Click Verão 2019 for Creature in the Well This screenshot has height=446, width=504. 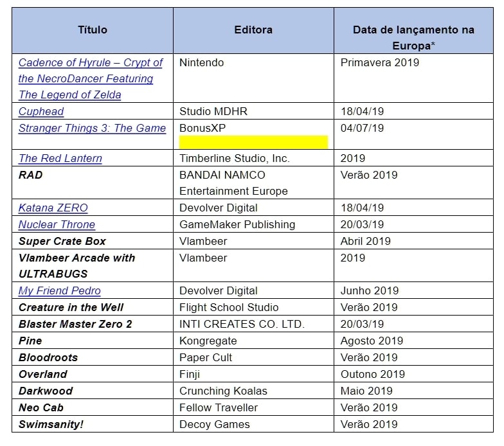click(369, 307)
